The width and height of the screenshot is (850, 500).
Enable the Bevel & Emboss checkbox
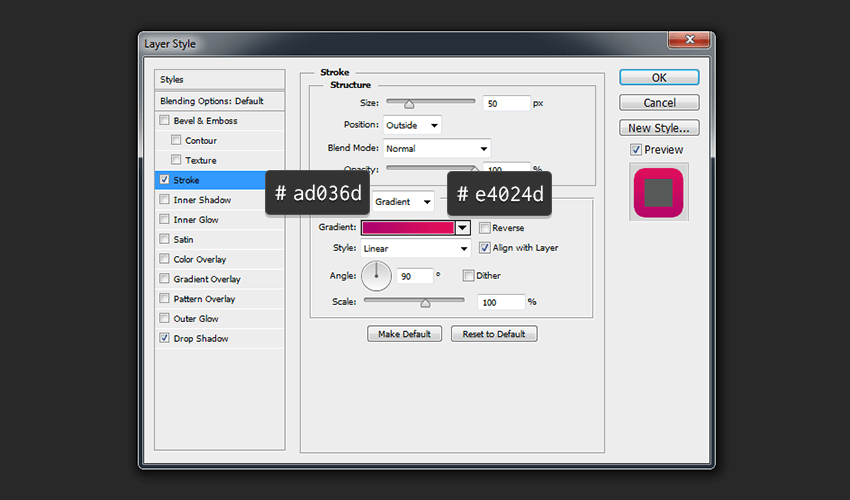[x=164, y=121]
